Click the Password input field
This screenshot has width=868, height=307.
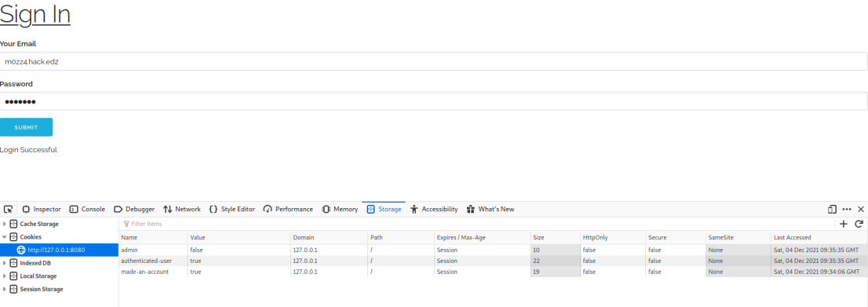coord(434,101)
